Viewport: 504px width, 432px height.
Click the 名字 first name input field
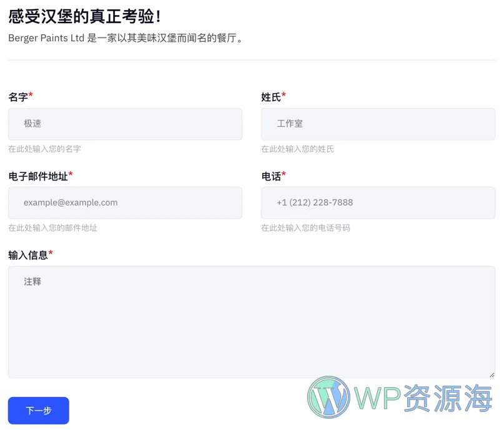[x=125, y=124]
